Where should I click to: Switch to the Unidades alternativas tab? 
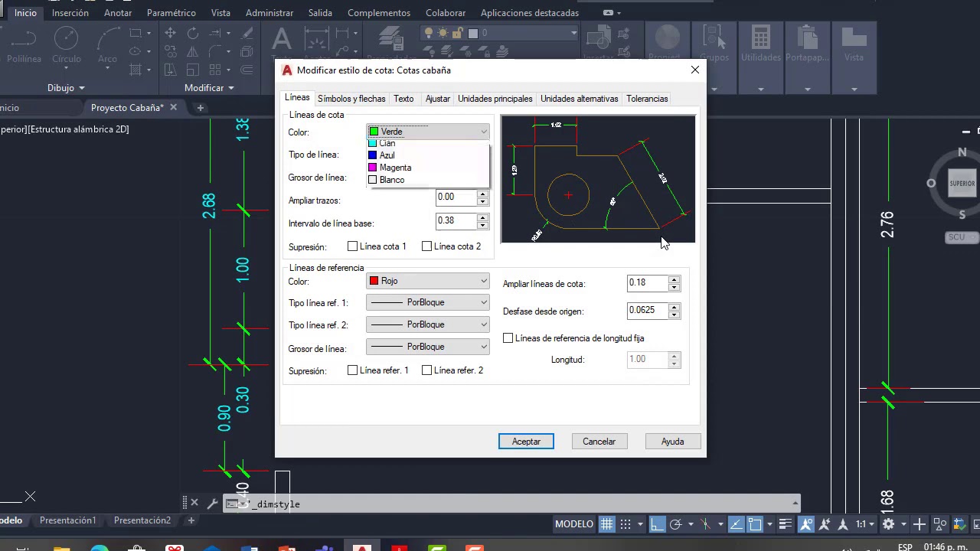point(579,99)
